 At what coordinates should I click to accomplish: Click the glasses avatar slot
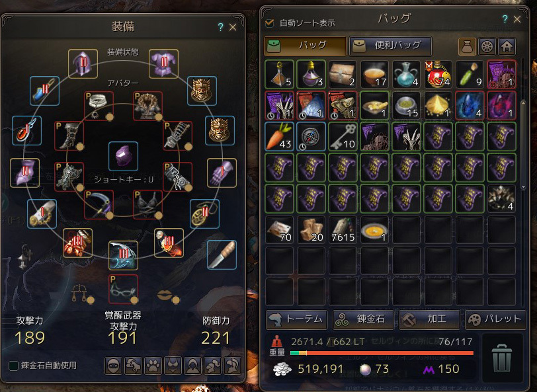[123, 290]
